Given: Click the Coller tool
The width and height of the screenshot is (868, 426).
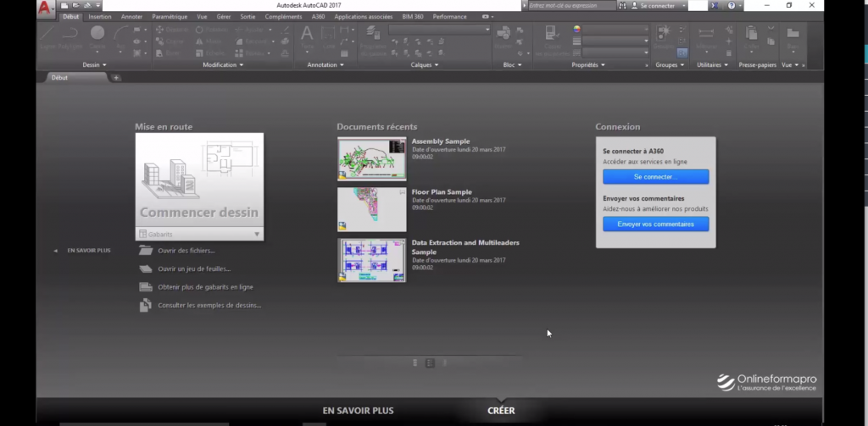Looking at the screenshot, I should pyautogui.click(x=752, y=37).
